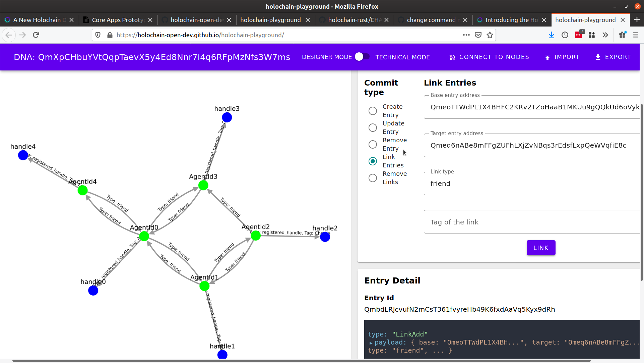The height and width of the screenshot is (363, 644).
Task: Expand the payload object triangle
Action: coord(371,343)
